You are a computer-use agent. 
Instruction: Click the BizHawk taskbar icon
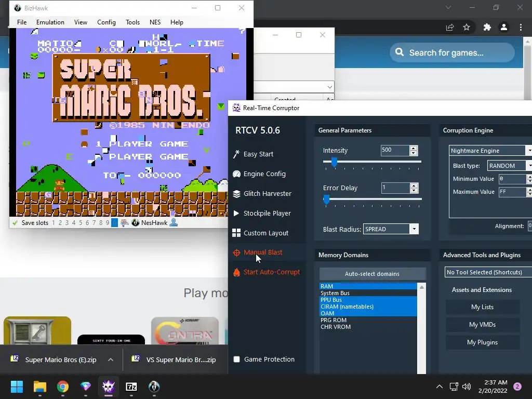click(154, 387)
